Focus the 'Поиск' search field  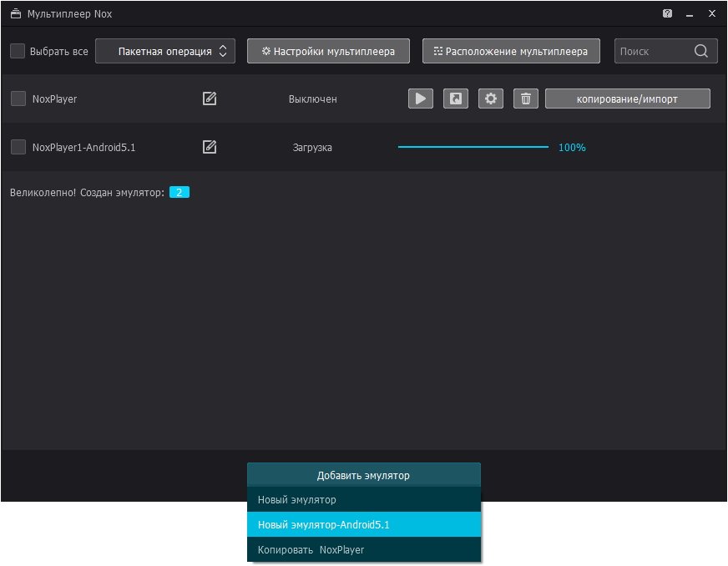point(665,51)
